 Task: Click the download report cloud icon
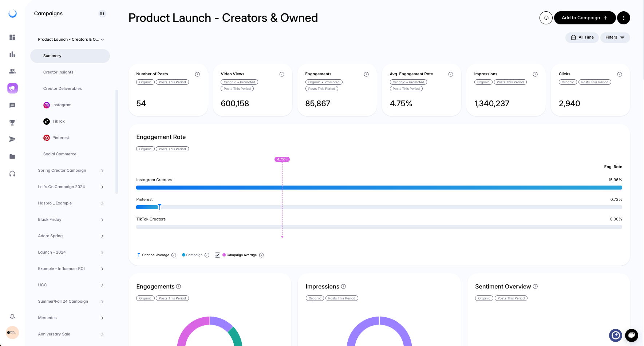[546, 18]
